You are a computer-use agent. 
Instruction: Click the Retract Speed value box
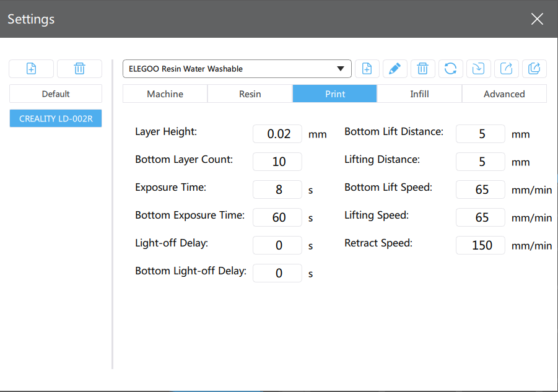(481, 245)
